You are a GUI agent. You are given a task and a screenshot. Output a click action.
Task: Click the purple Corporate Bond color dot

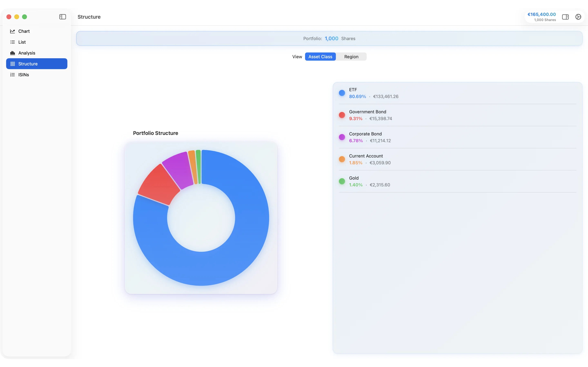coord(342,137)
